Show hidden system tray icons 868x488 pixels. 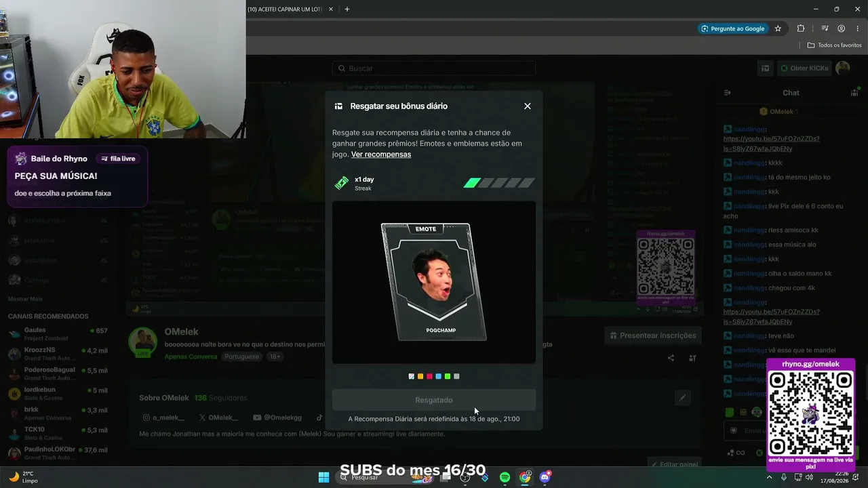click(x=769, y=477)
